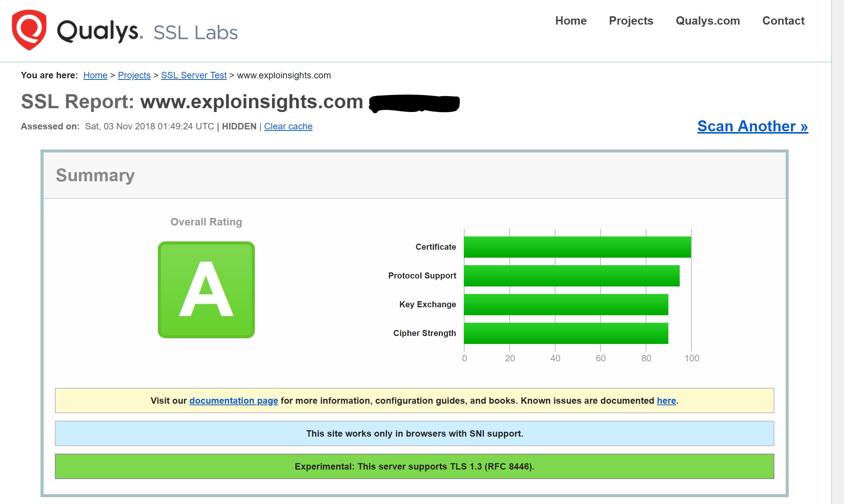Click the Protocol Support score bar
The height and width of the screenshot is (504, 844).
pos(572,276)
